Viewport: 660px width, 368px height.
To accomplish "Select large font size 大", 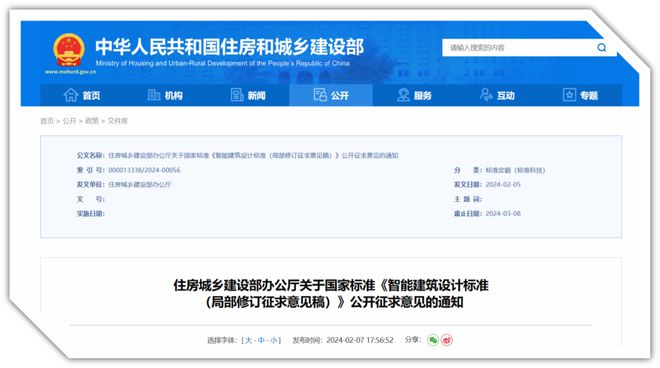I will point(248,340).
